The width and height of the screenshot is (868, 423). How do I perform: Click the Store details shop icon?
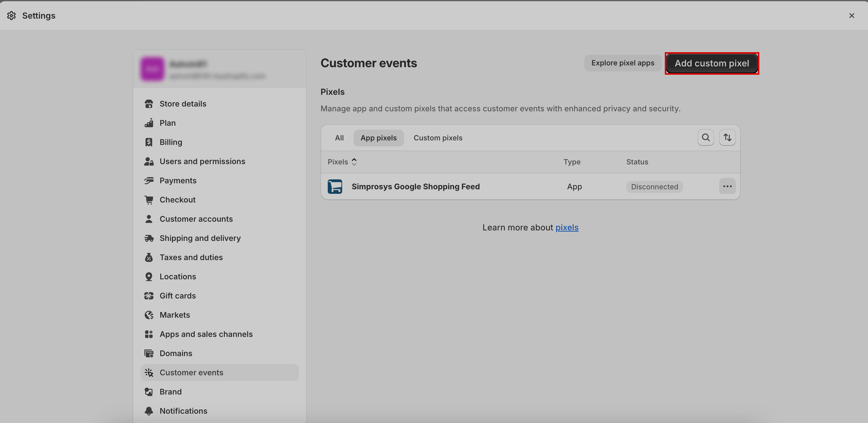[149, 104]
